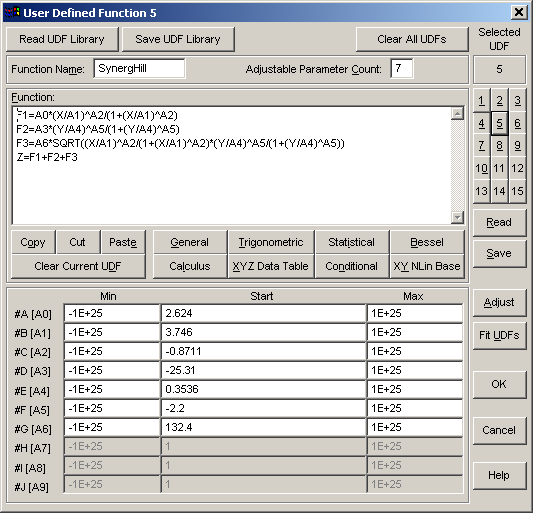Edit Start value 2.624 for A0
The height and width of the screenshot is (513, 533).
pos(263,313)
